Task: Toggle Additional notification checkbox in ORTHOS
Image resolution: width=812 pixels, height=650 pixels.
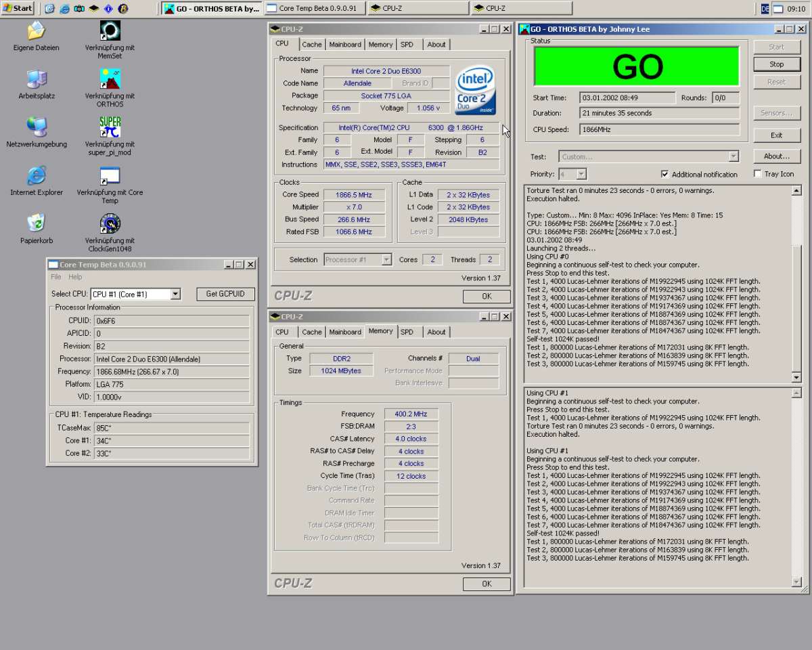Action: pos(664,174)
